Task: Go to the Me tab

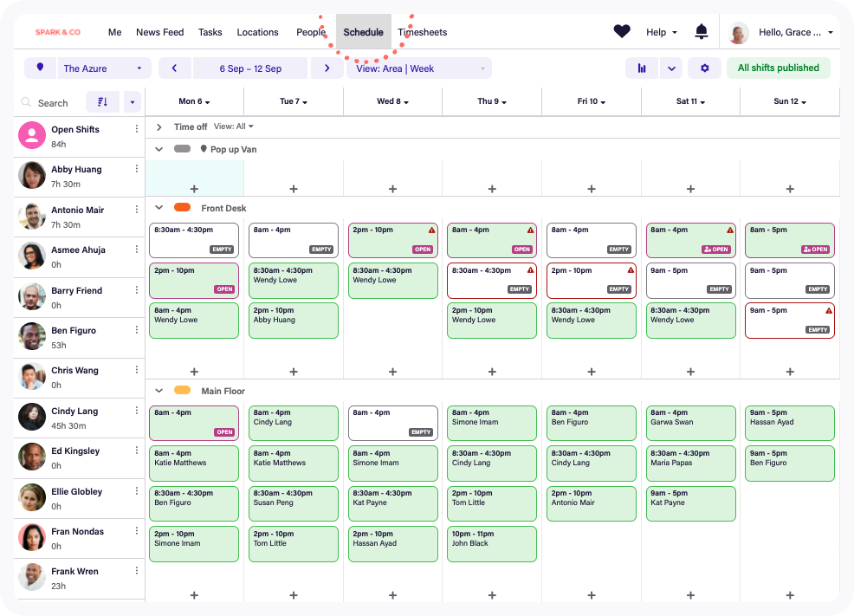Action: [x=114, y=32]
